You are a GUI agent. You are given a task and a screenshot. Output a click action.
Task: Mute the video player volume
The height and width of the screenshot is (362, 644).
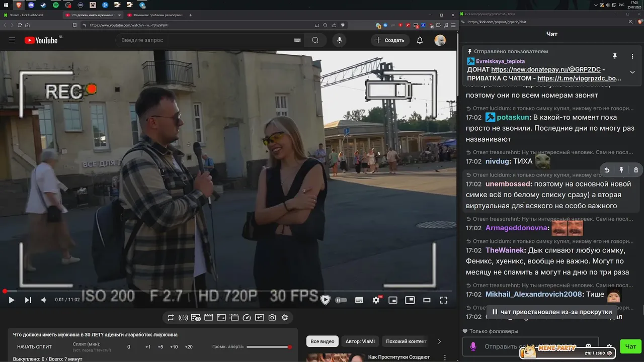point(44,300)
